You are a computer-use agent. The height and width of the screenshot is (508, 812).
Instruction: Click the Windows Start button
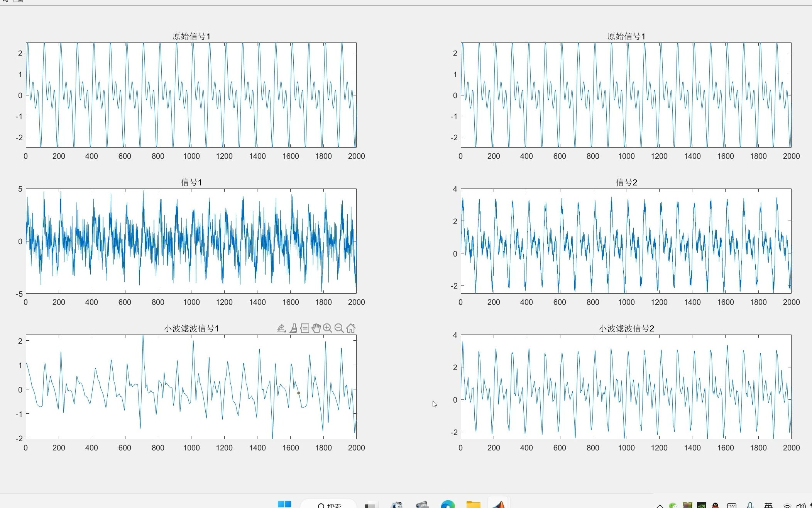click(x=285, y=505)
